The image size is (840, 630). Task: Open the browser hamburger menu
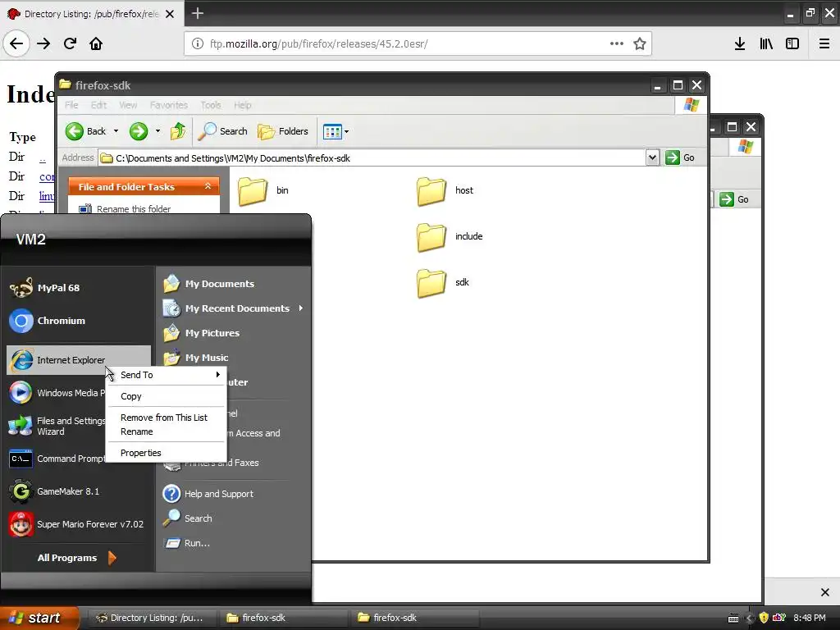click(824, 43)
